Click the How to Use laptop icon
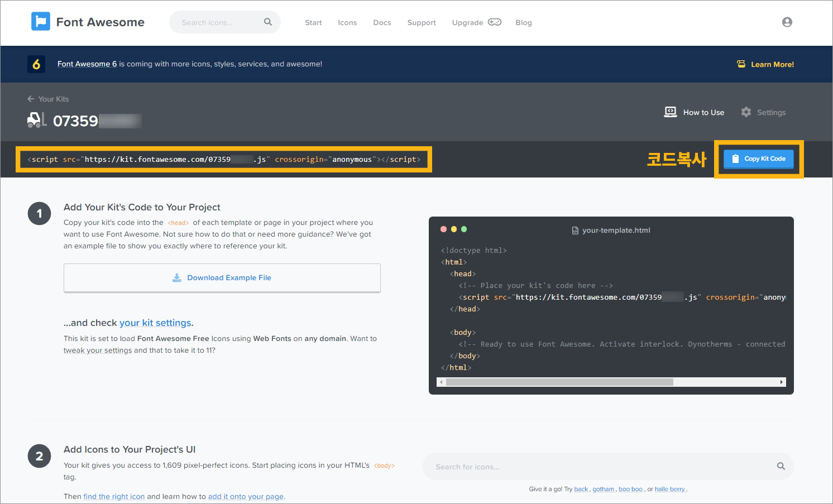The image size is (833, 504). (671, 112)
